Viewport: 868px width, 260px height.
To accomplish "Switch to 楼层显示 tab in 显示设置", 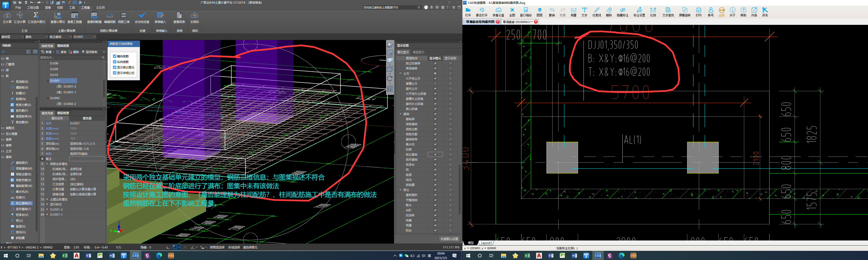I will [x=419, y=52].
